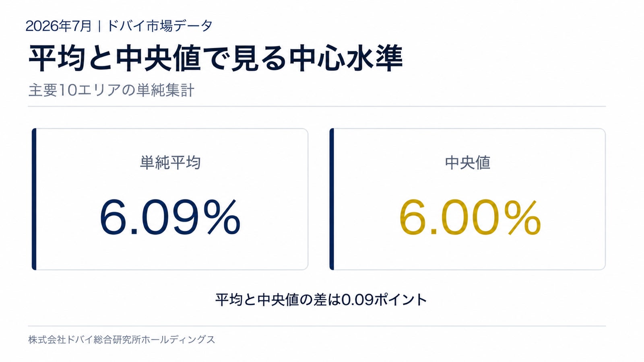Click the divider line below the subtitle
This screenshot has width=644, height=362.
tap(317, 107)
